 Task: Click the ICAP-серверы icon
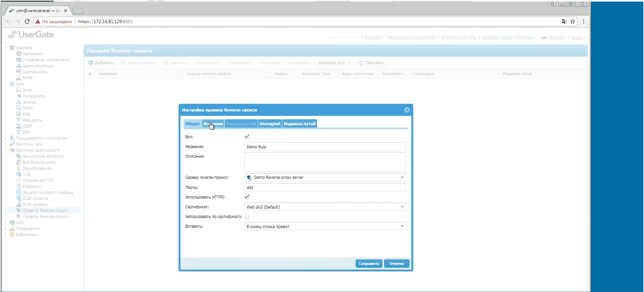[19, 204]
